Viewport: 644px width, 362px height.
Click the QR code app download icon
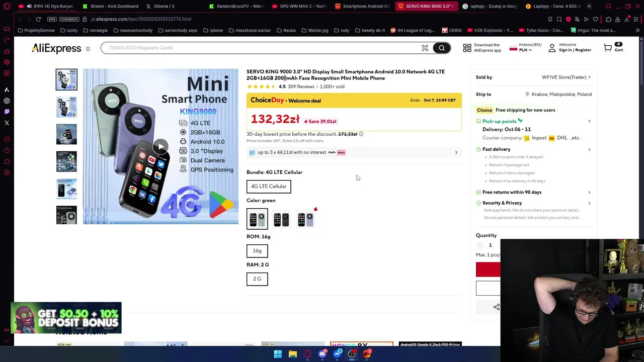coord(467,48)
